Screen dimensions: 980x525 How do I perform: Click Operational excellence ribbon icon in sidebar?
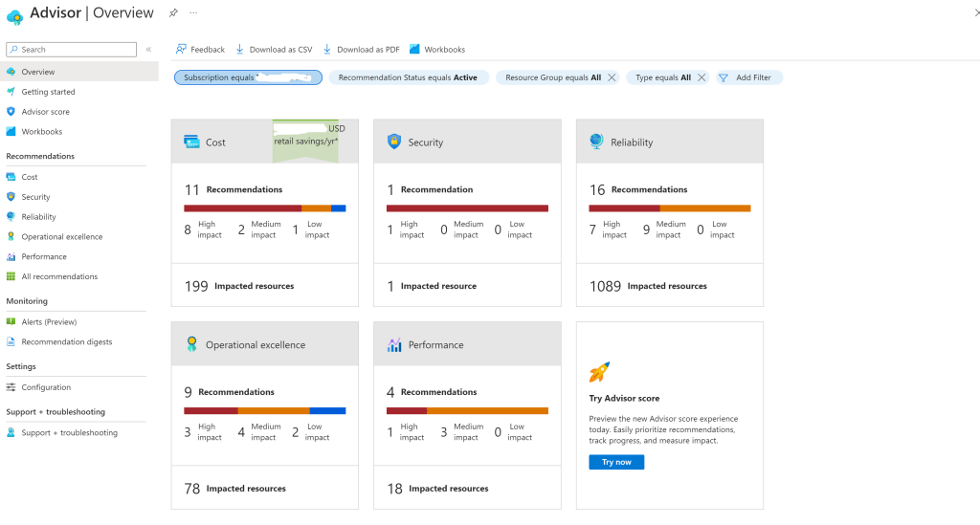(11, 236)
